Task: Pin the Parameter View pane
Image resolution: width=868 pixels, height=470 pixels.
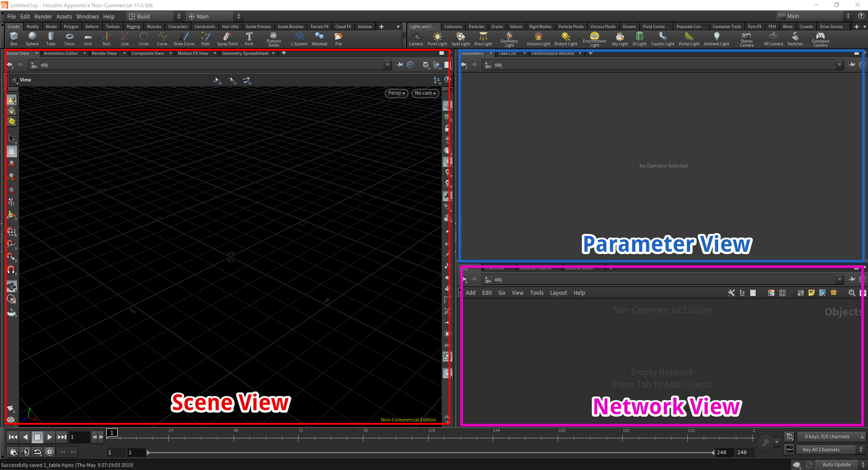Action: click(x=853, y=65)
